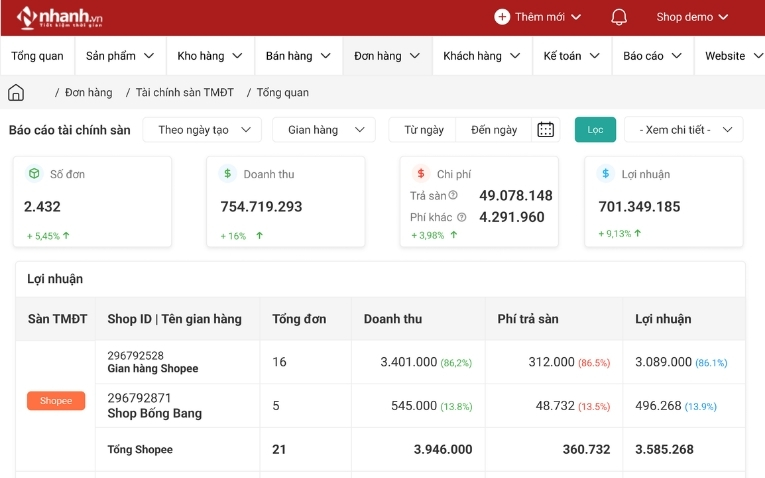Click the green Số đơn box icon
The height and width of the screenshot is (478, 765).
pos(34,174)
